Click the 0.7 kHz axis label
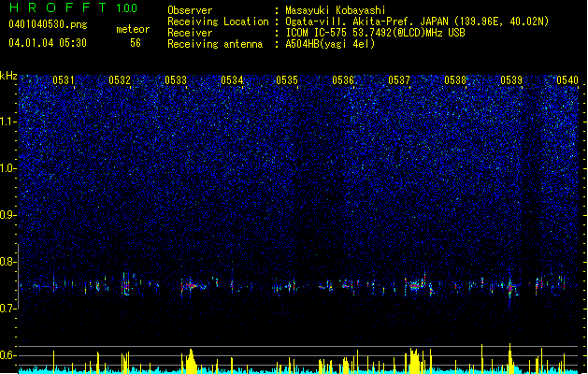Viewport: 588px width, 374px height. pos(7,309)
